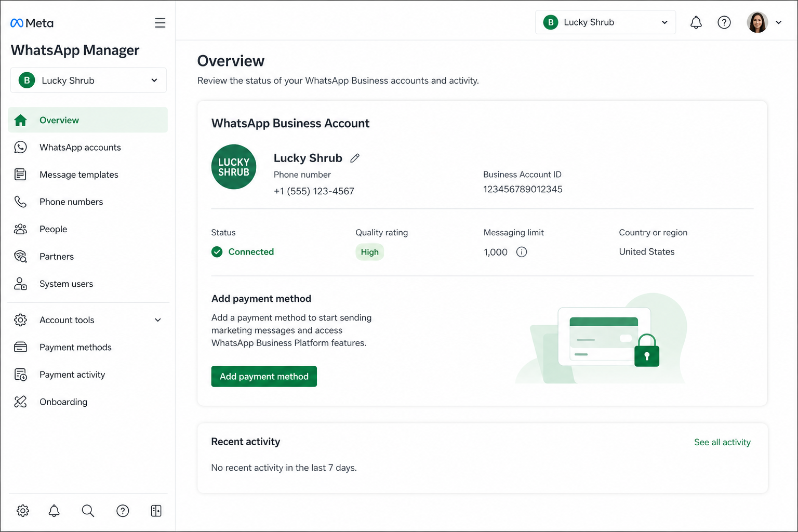Viewport: 798px width, 532px height.
Task: Click the Phone numbers handset icon
Action: pos(20,202)
